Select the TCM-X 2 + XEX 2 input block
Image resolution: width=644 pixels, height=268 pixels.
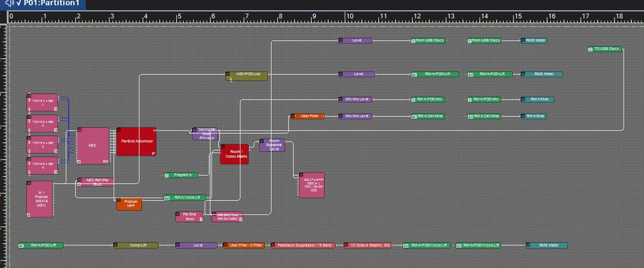click(42, 123)
